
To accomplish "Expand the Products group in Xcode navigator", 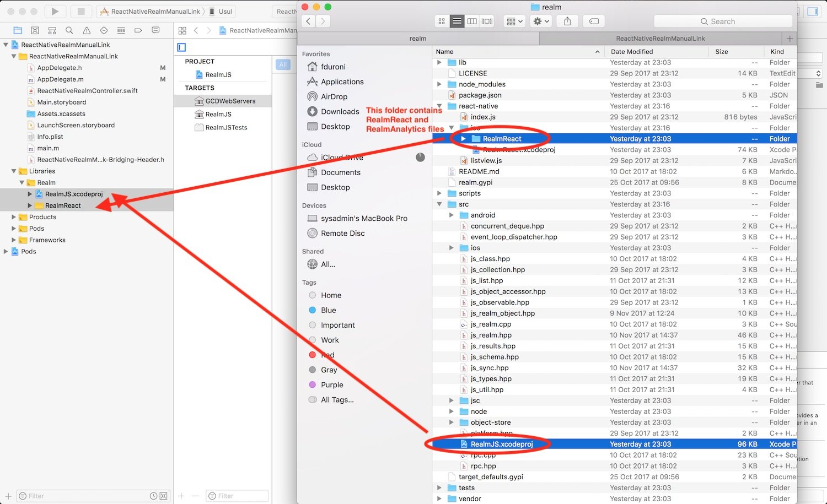I will coord(14,217).
